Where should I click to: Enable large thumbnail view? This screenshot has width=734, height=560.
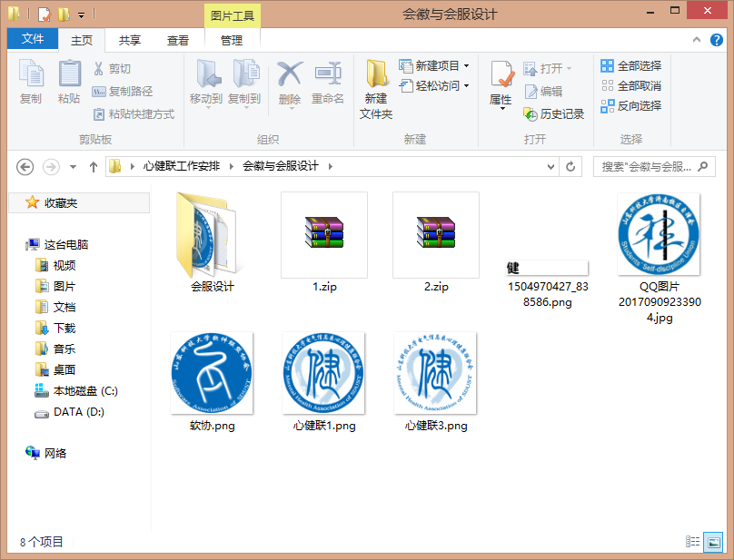pos(714,542)
